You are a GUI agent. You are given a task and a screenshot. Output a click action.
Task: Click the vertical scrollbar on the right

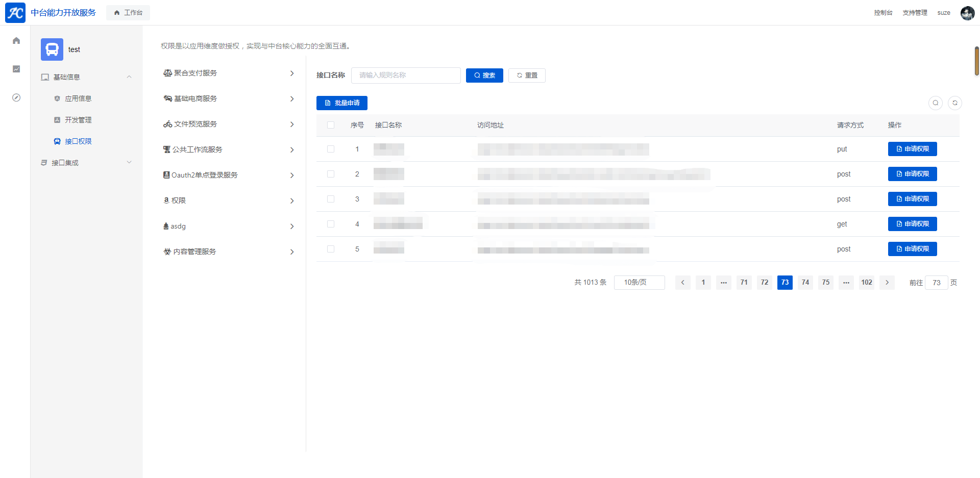tap(976, 61)
